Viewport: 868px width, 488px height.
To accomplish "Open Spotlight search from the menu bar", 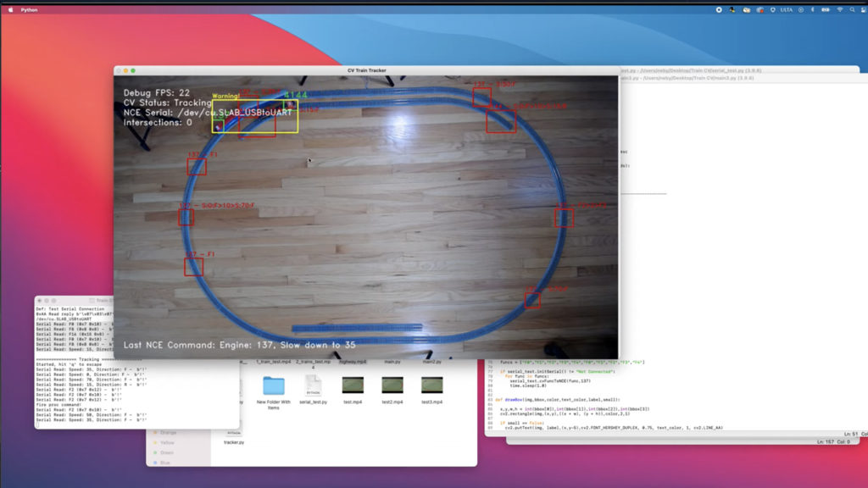I will [851, 8].
